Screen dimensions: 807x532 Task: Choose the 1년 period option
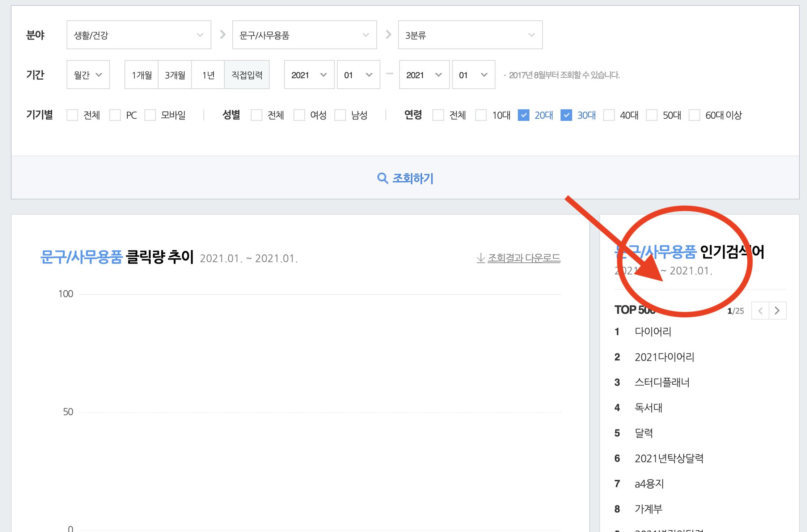click(208, 75)
